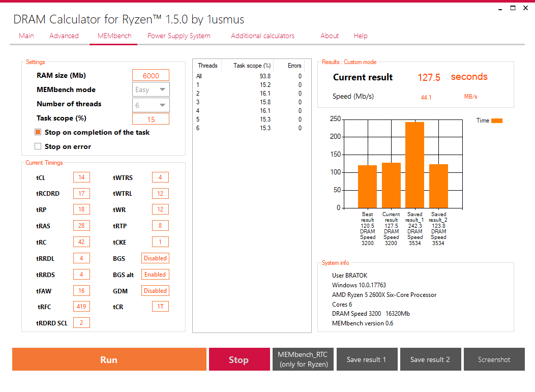This screenshot has width=535, height=392.
Task: Toggle Stop on completion of the task
Action: pyautogui.click(x=38, y=132)
